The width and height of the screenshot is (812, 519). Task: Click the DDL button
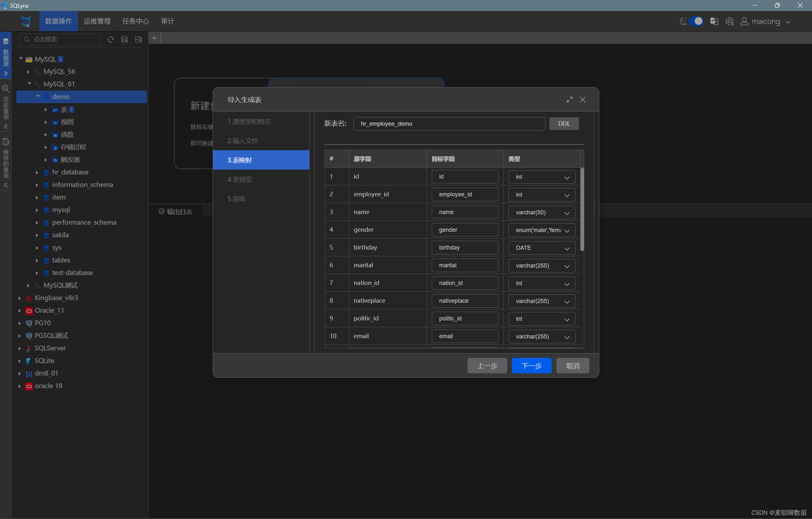tap(564, 123)
